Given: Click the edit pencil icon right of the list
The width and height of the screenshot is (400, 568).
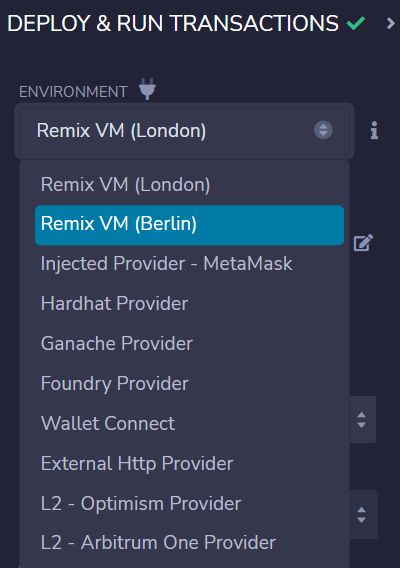Looking at the screenshot, I should coord(363,242).
